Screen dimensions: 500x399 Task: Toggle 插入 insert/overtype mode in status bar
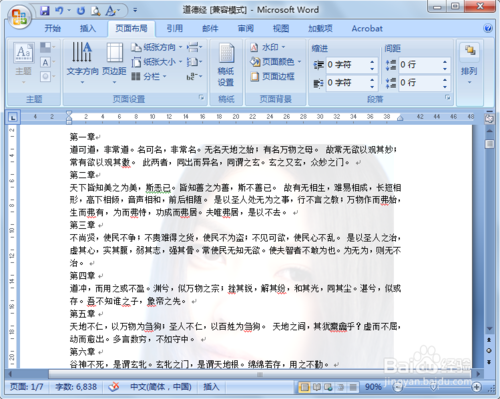211,387
